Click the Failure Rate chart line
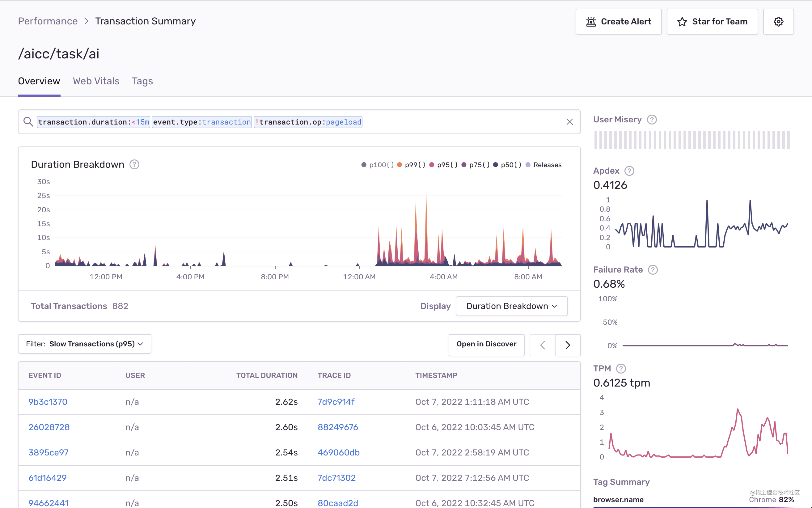This screenshot has height=508, width=812. (704, 345)
